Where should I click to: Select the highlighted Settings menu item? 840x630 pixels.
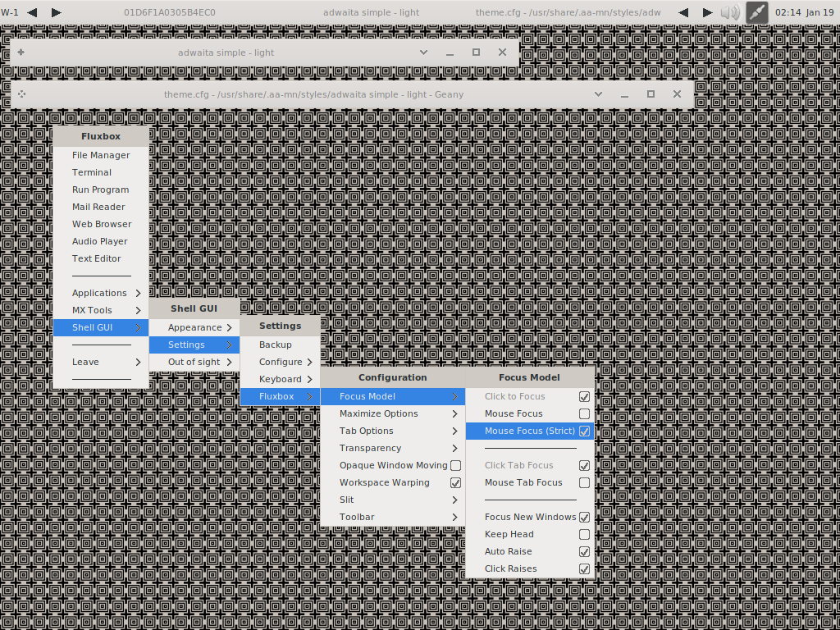coord(194,345)
